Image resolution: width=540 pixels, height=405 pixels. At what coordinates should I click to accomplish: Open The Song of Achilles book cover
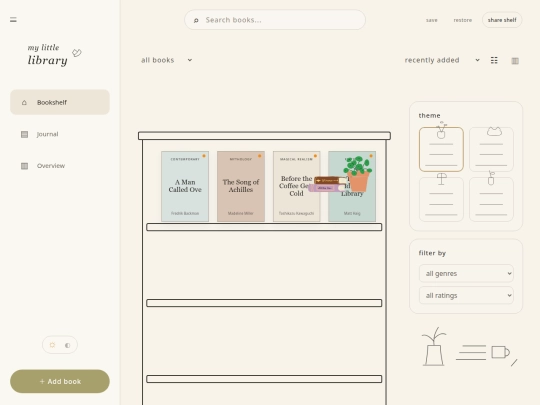tap(241, 186)
